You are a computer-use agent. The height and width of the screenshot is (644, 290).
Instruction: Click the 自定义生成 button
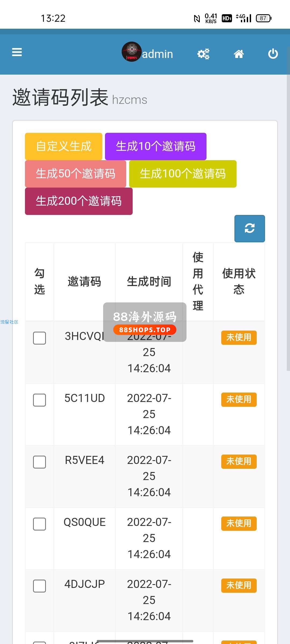[64, 146]
